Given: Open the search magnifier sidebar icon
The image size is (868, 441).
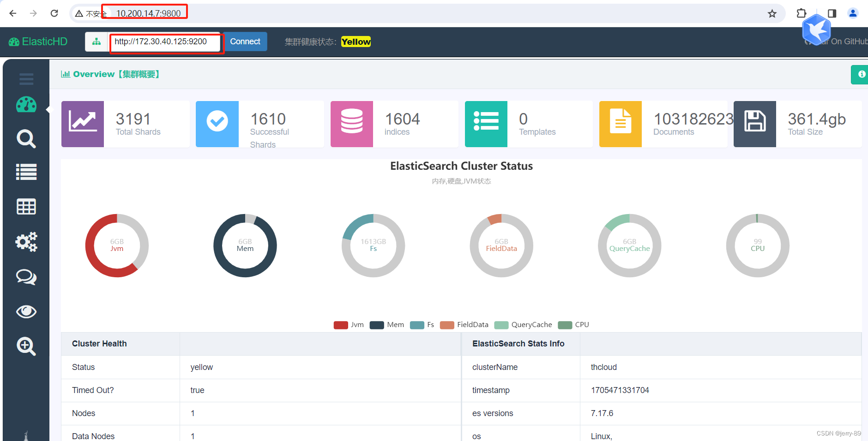Looking at the screenshot, I should (x=26, y=138).
